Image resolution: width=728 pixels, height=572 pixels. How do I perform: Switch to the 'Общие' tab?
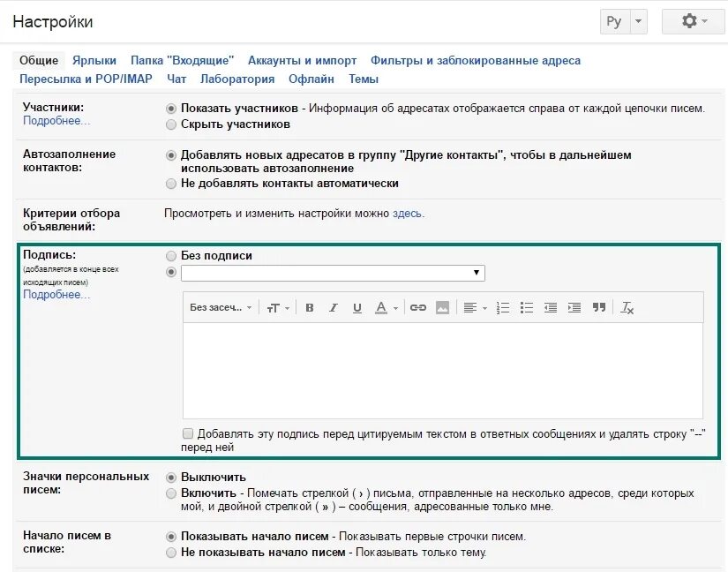(x=39, y=60)
